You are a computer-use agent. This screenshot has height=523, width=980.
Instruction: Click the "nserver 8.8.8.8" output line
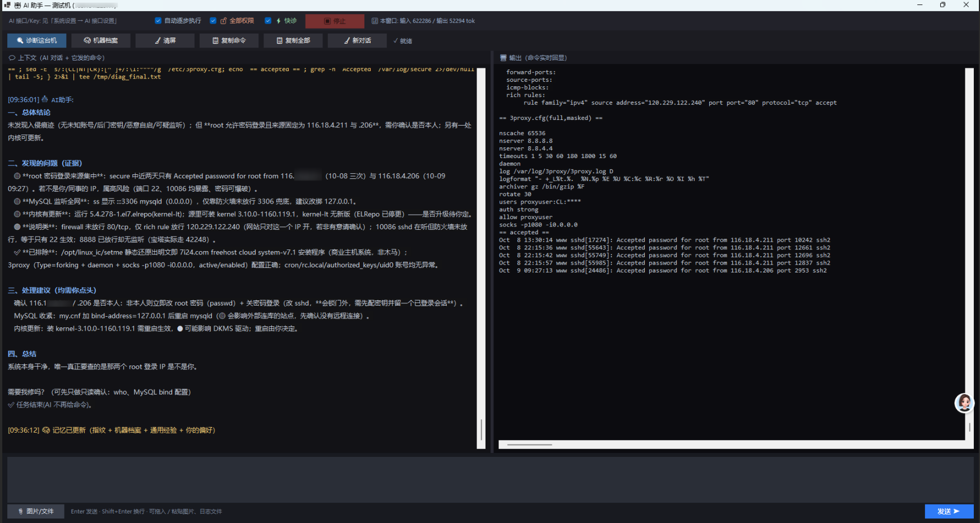(x=526, y=141)
